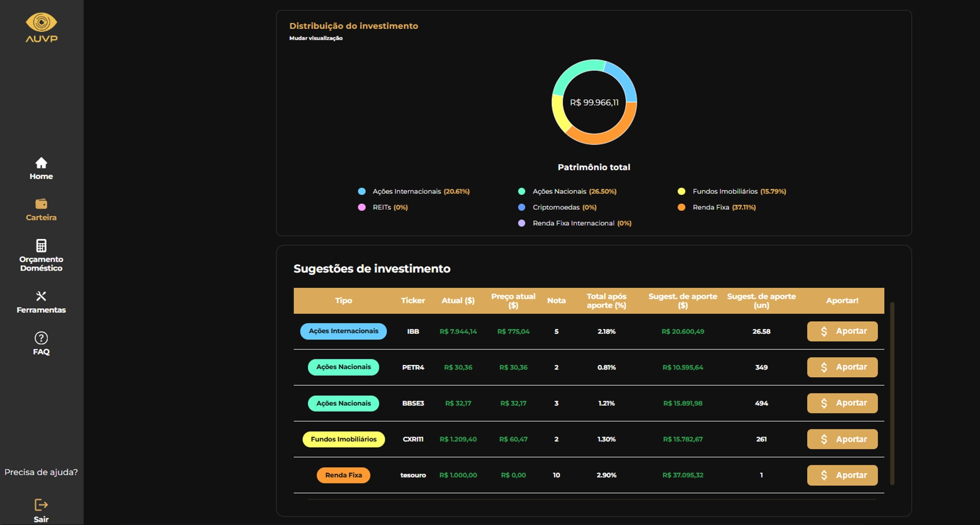Click the Sair logout icon
This screenshot has height=525, width=980.
click(41, 505)
